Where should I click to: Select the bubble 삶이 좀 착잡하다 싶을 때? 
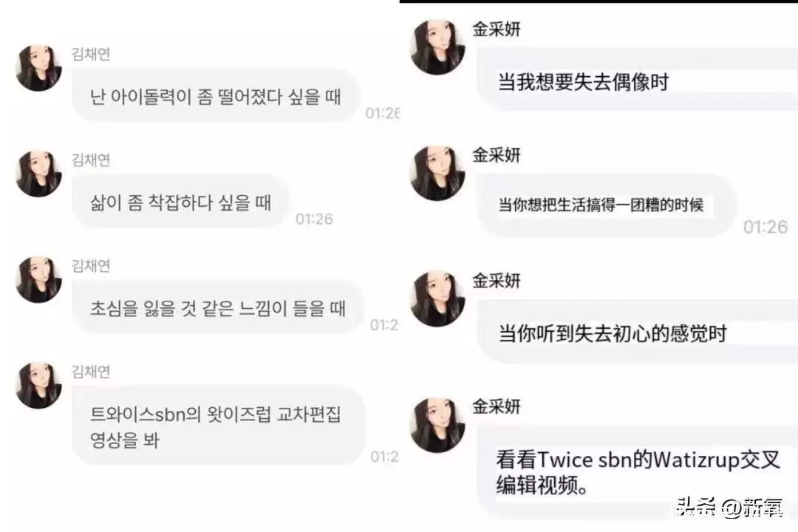click(181, 201)
